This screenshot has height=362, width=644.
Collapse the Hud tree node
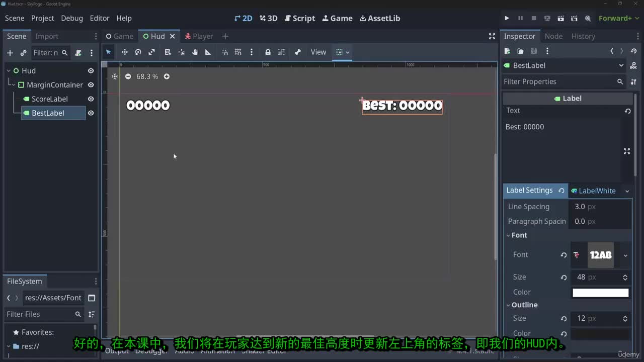pos(9,71)
